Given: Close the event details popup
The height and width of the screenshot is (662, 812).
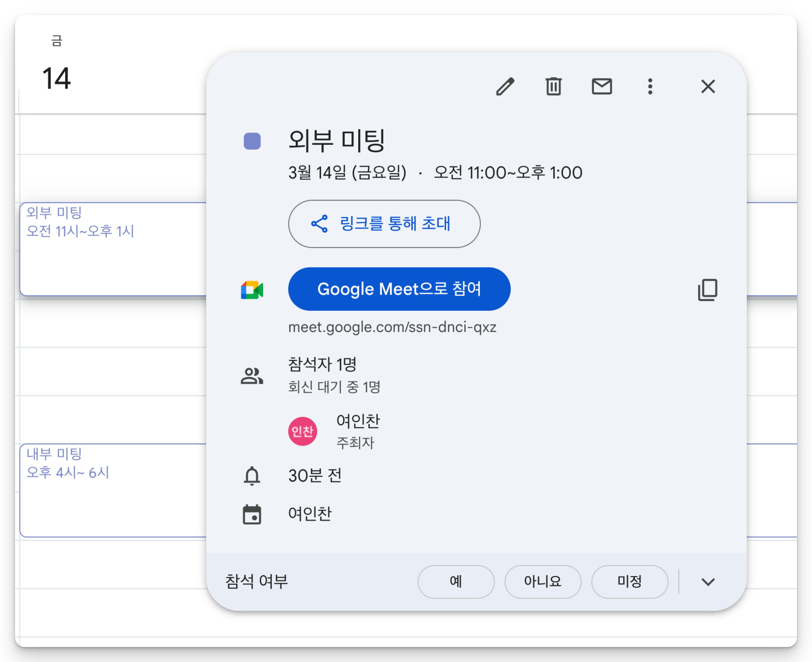Looking at the screenshot, I should tap(708, 87).
